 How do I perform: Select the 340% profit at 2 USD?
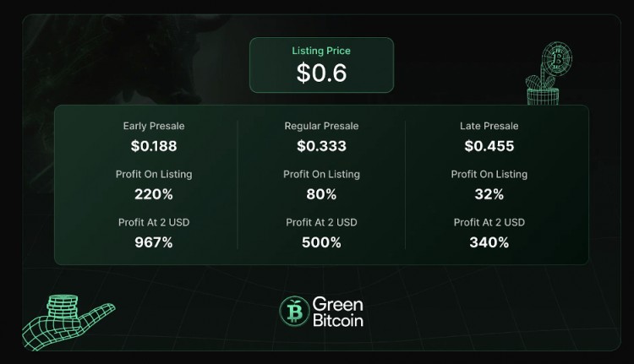click(x=489, y=242)
